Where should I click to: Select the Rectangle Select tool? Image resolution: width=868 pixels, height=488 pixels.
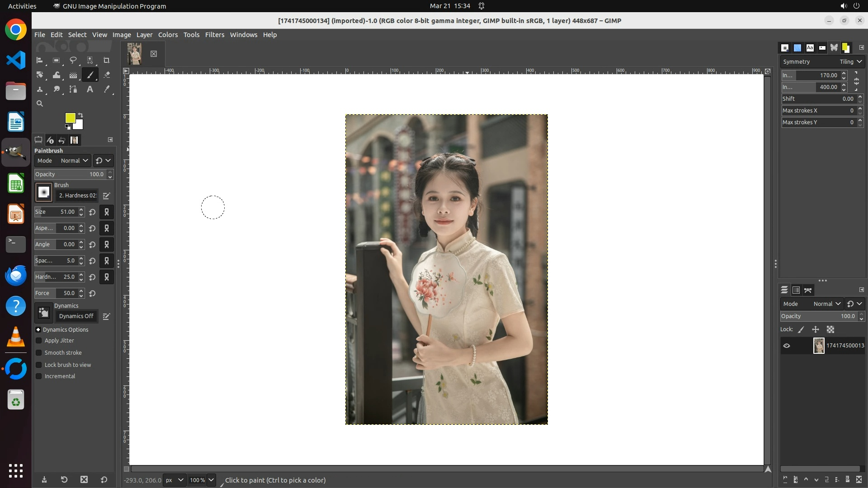pos(56,60)
